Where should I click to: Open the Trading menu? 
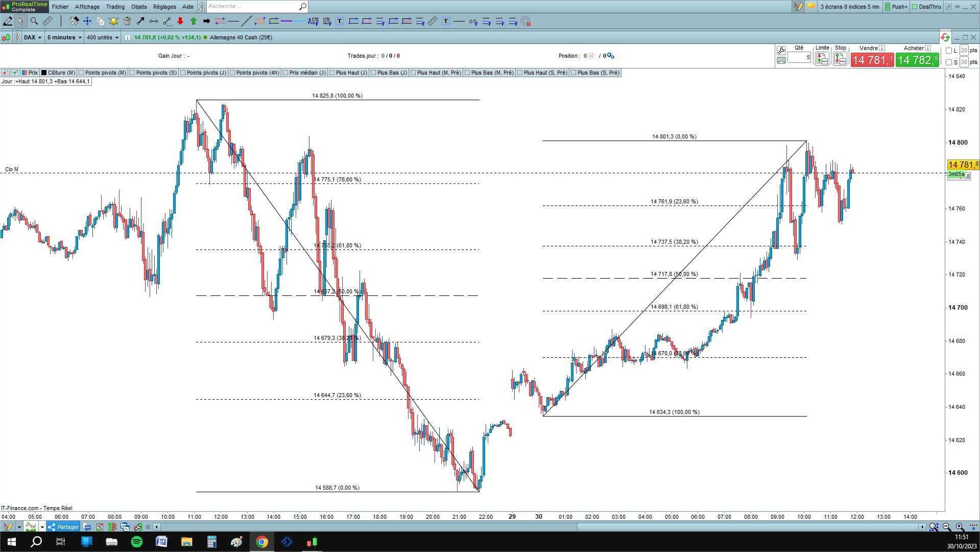point(115,7)
